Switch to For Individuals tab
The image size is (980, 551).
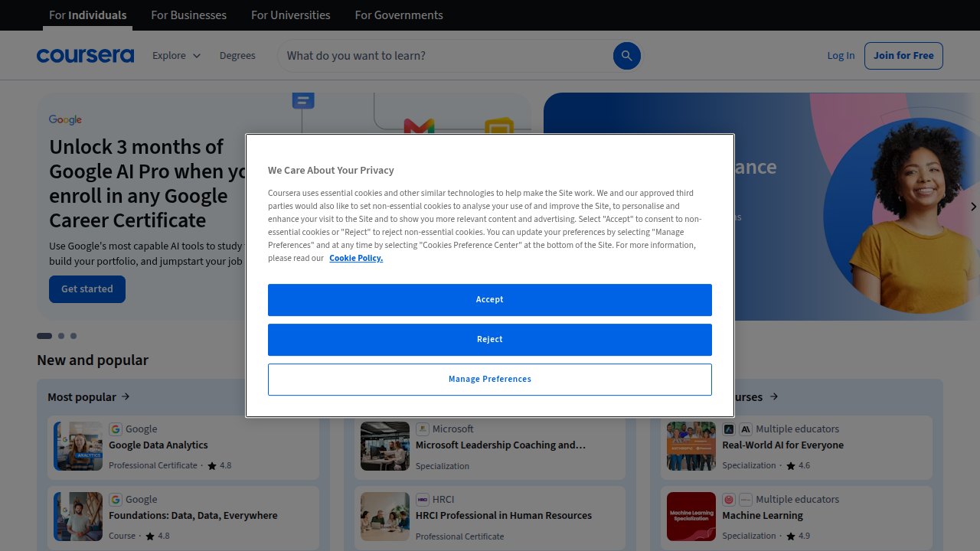coord(87,15)
